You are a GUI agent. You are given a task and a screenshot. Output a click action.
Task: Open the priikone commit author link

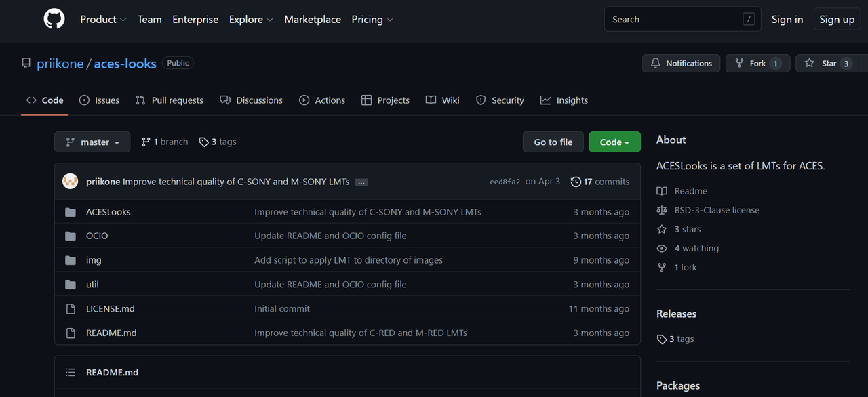click(x=103, y=182)
